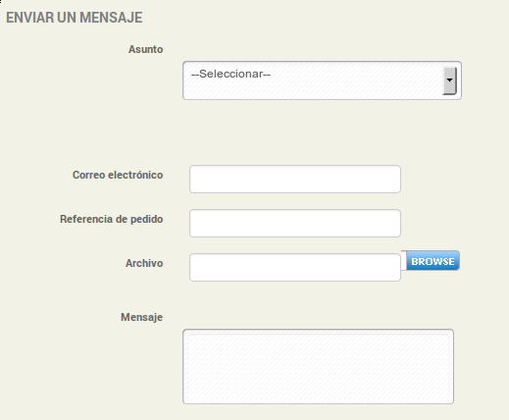509x420 pixels.
Task: Activate the order reference input box
Action: coord(295,224)
